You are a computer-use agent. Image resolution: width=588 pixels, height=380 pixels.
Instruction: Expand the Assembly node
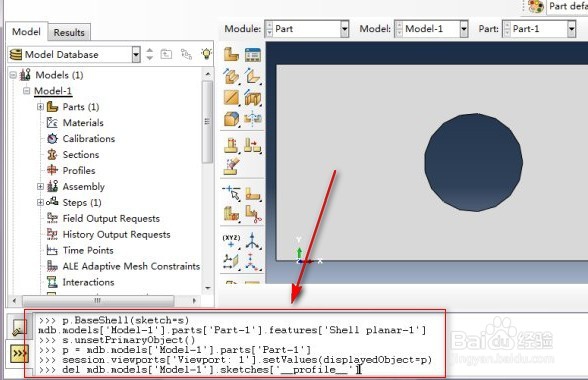click(x=40, y=186)
